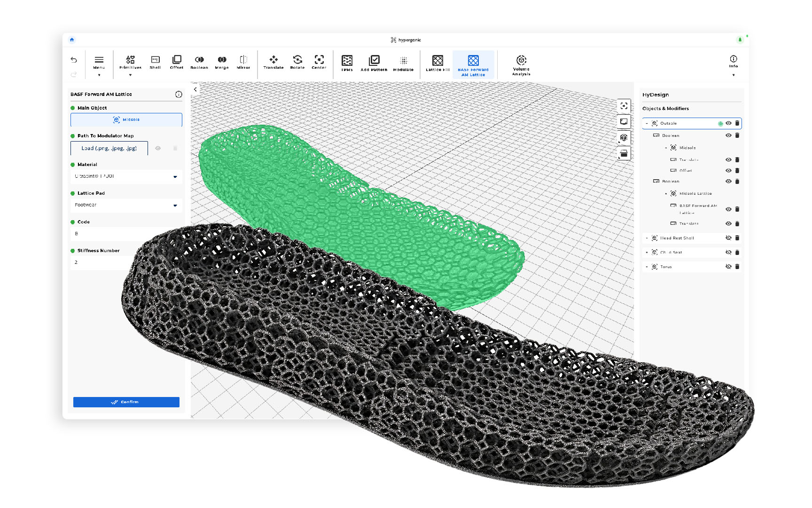
Task: Click the home icon in title bar
Action: coord(72,40)
